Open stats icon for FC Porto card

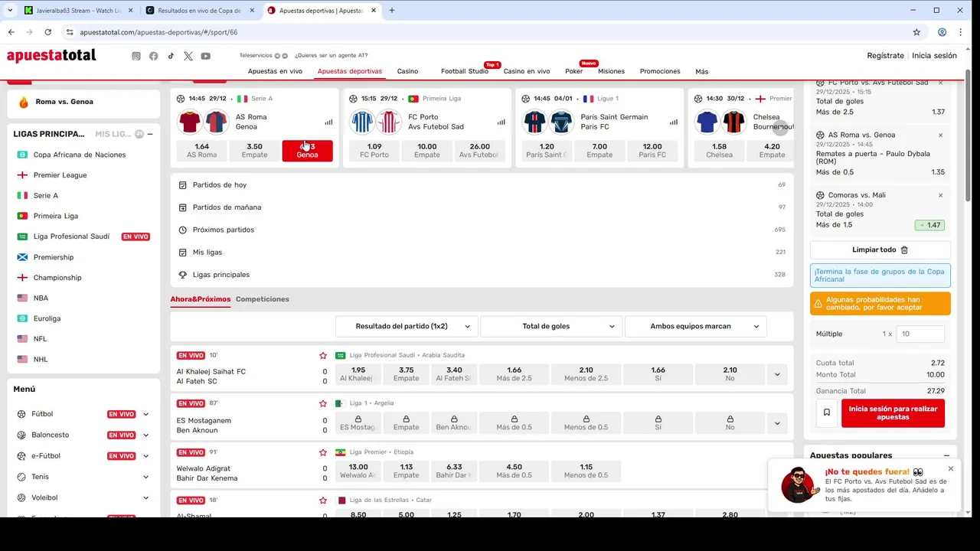coord(501,122)
